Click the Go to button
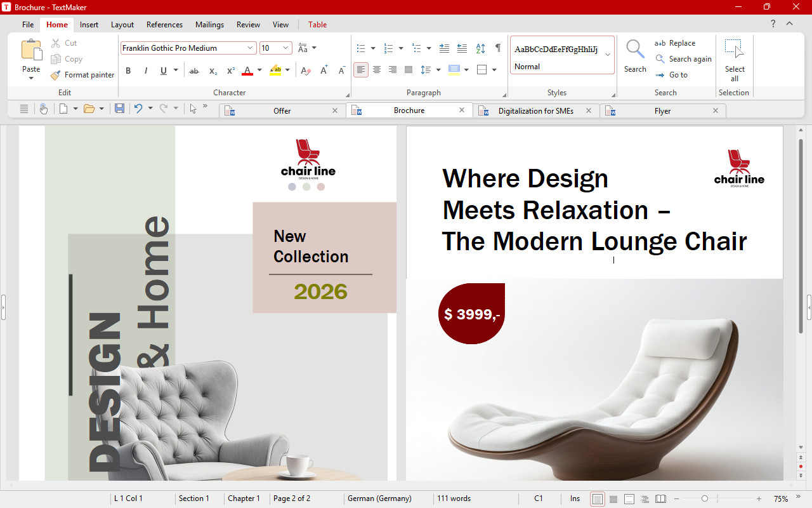The height and width of the screenshot is (508, 812). coord(671,75)
